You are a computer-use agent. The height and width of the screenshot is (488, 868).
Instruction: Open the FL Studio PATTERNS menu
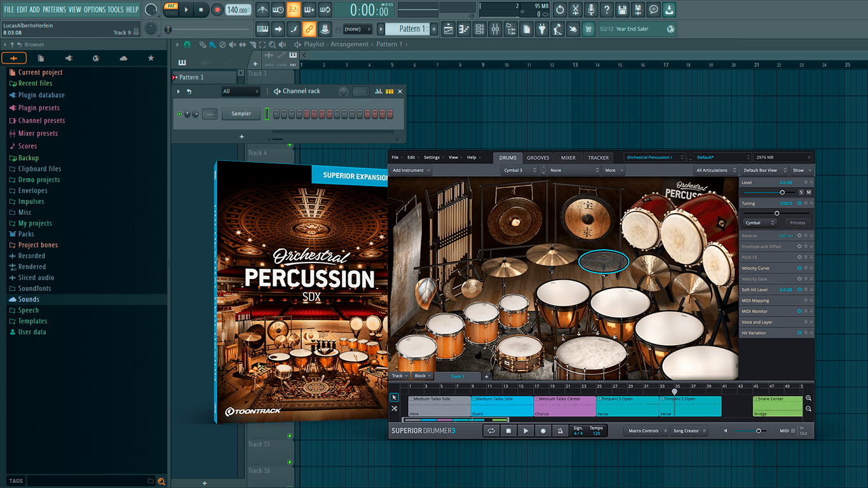pos(54,10)
